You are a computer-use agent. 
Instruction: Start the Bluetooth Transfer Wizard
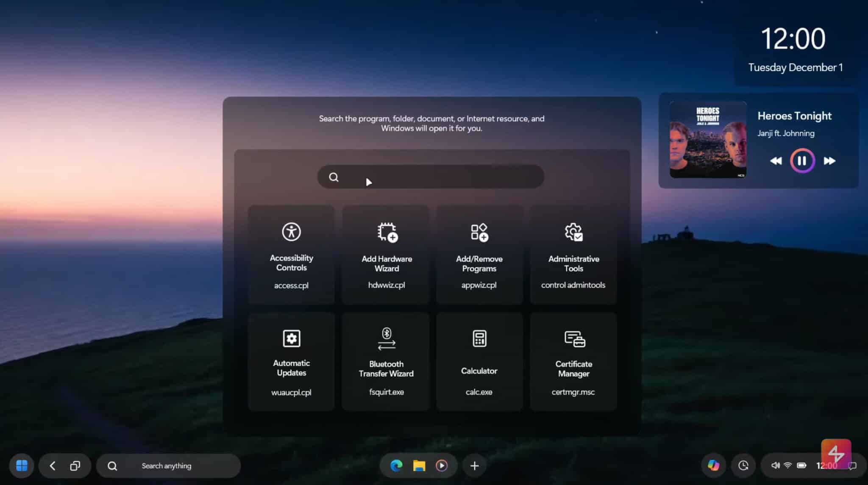click(386, 360)
